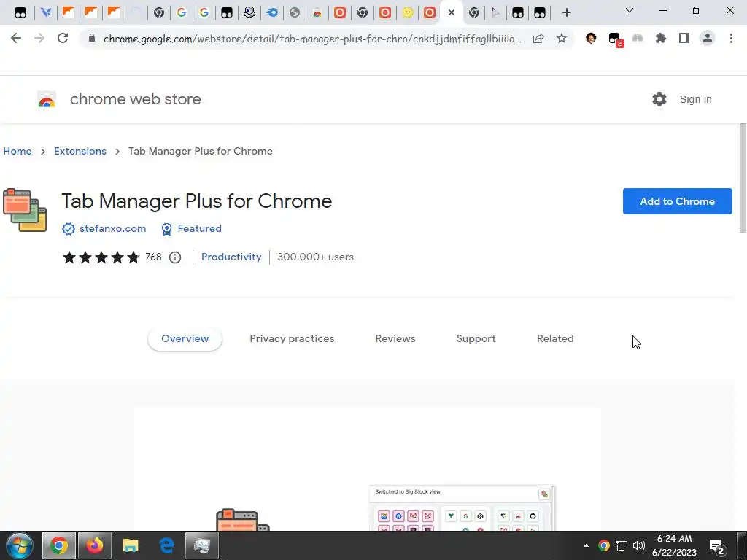
Task: Open Google Chrome from the taskbar
Action: 59,545
